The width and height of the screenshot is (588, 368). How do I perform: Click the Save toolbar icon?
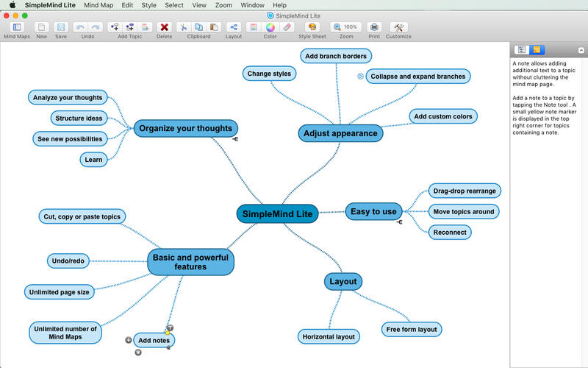click(x=61, y=27)
